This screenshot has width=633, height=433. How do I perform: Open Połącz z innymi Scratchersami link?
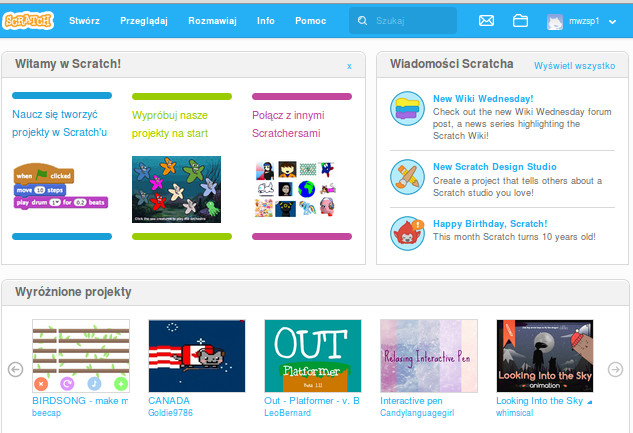coord(288,124)
